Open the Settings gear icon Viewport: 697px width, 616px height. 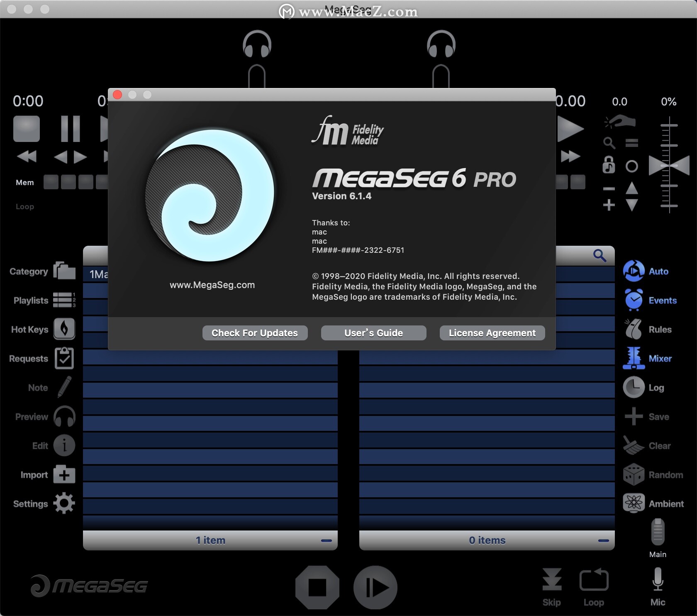point(64,504)
